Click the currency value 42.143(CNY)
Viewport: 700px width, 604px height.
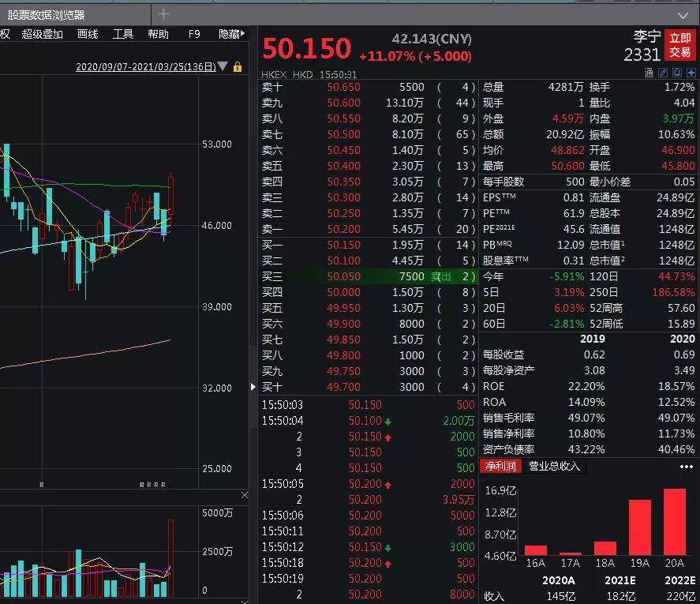coord(432,39)
